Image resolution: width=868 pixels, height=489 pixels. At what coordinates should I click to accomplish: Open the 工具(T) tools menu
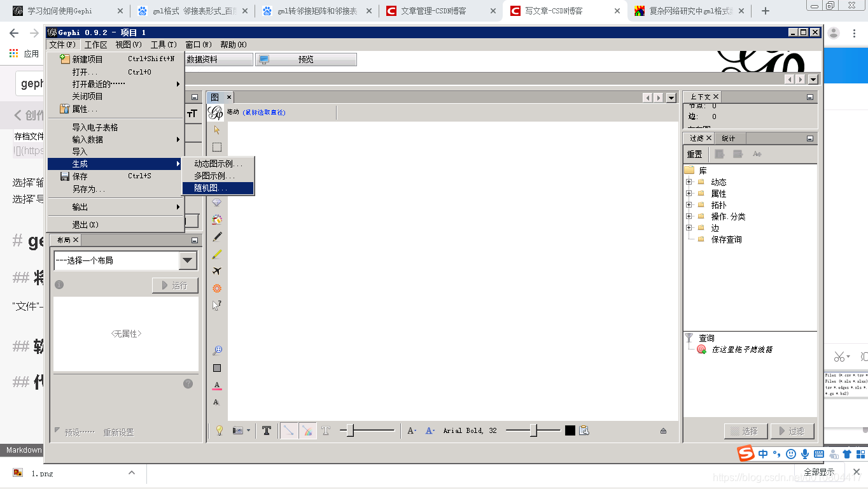pos(164,45)
